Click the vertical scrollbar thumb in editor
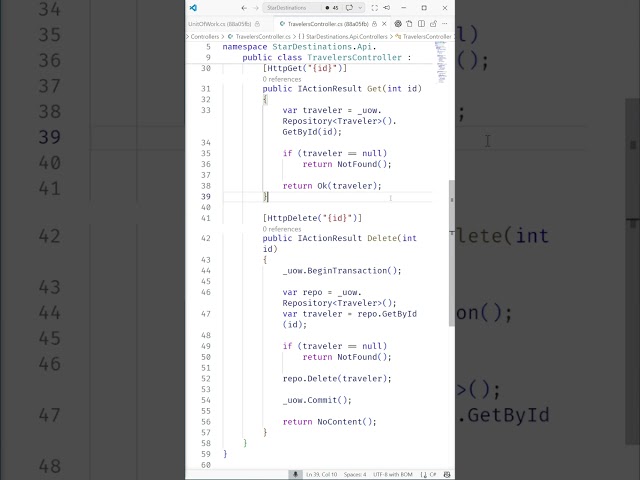Viewport: 640px width, 480px height. 451,253
